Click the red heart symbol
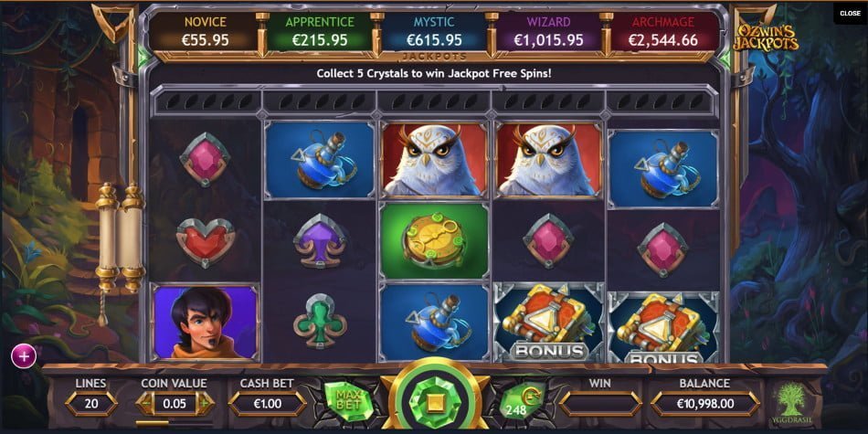The width and height of the screenshot is (868, 434). [x=206, y=242]
